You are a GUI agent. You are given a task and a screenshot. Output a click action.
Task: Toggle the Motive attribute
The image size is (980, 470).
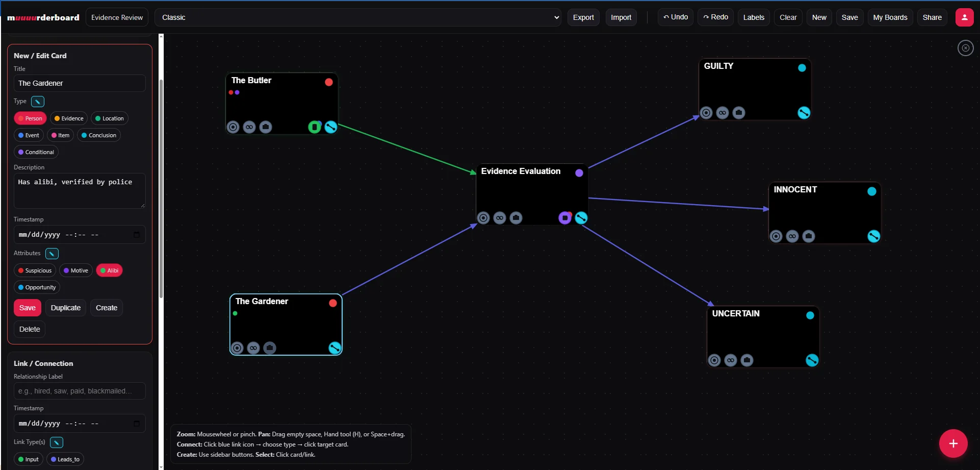(76, 270)
